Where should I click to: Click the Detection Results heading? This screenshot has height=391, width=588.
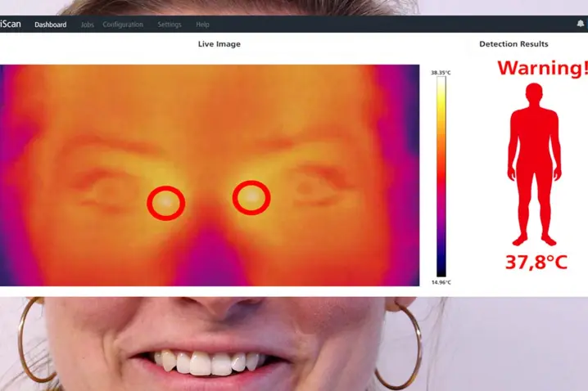513,44
